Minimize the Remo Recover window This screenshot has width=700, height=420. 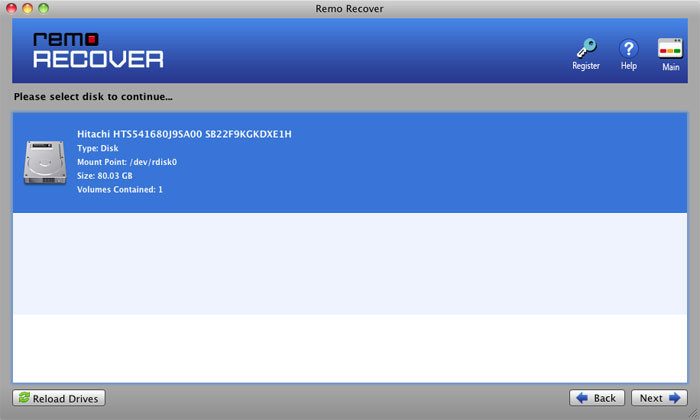(x=27, y=8)
